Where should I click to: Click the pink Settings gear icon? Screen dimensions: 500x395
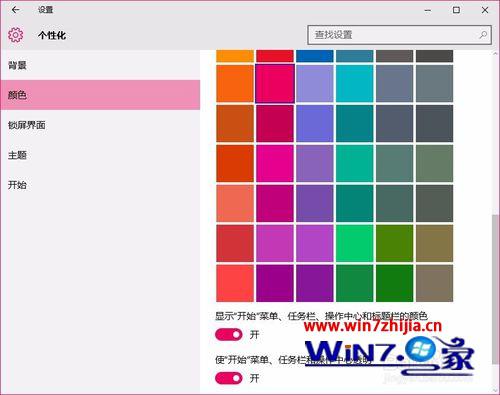[16, 35]
